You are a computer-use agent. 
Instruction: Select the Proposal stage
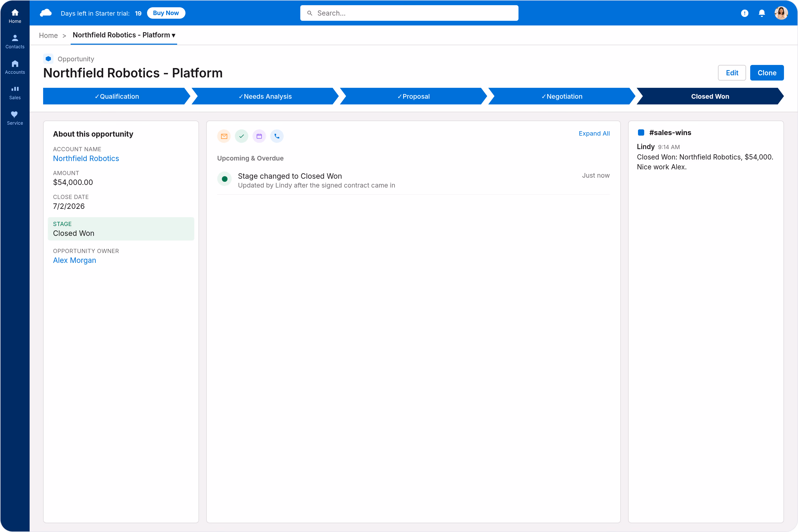[413, 96]
